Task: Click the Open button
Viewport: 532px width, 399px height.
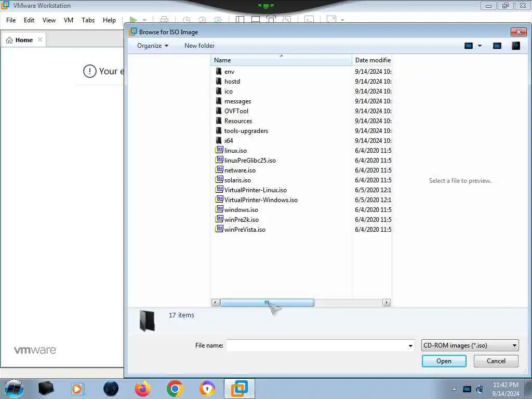Action: [444, 361]
